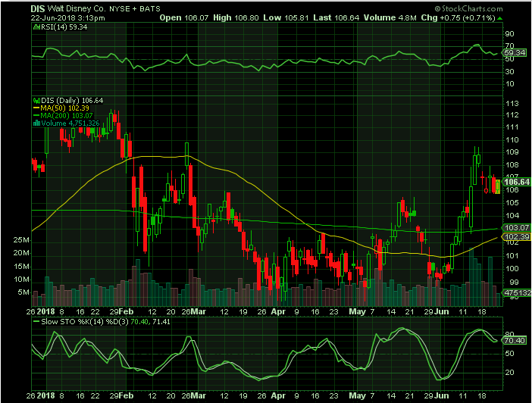Click the High 106.80 value
The width and height of the screenshot is (532, 403).
pyautogui.click(x=236, y=18)
